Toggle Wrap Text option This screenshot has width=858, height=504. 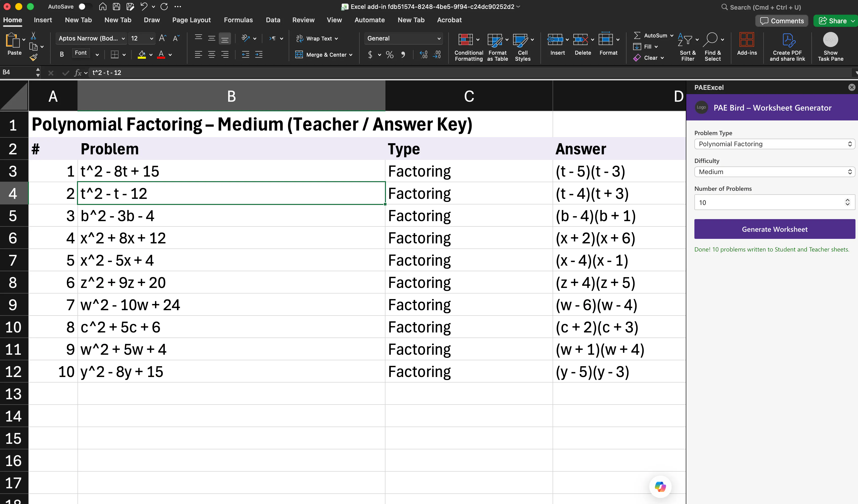tap(317, 38)
